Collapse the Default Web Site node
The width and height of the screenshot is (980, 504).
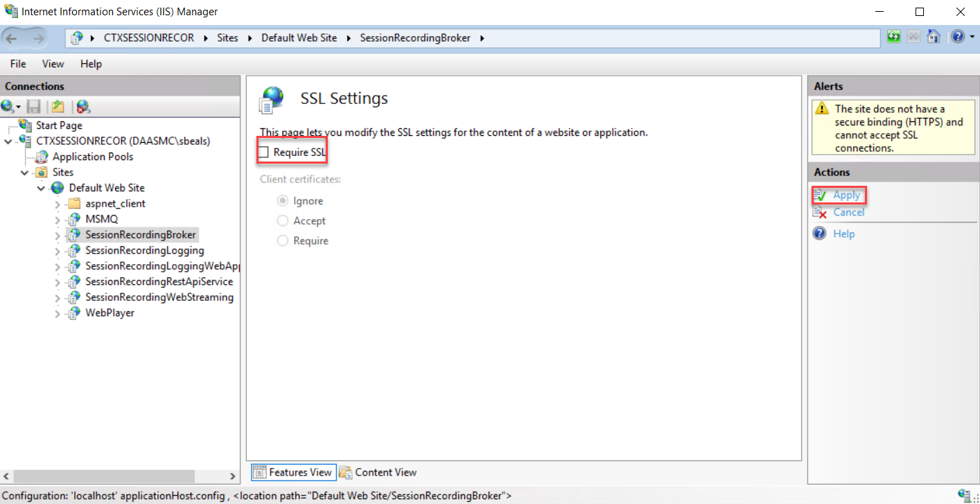[41, 188]
